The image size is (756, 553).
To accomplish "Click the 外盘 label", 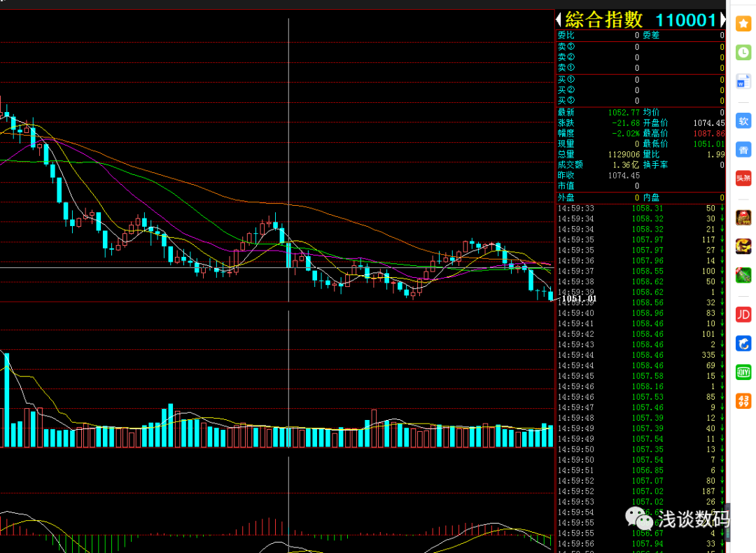I will coord(566,197).
